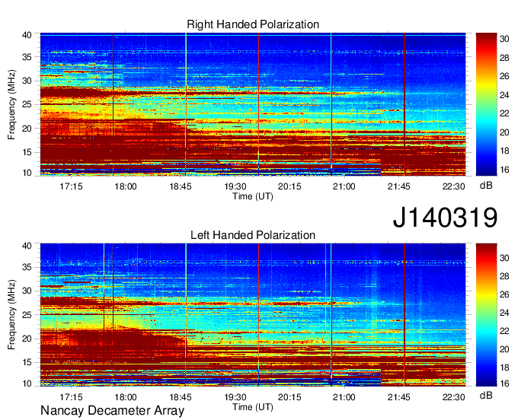Click the 18:45 time tick on the Right Handed plot
The width and height of the screenshot is (518, 420).
point(181,186)
